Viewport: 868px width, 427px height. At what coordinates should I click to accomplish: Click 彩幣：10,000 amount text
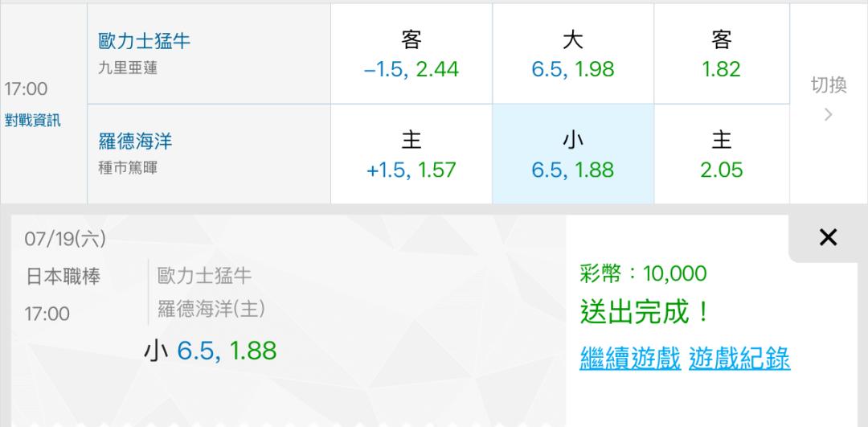click(x=643, y=273)
